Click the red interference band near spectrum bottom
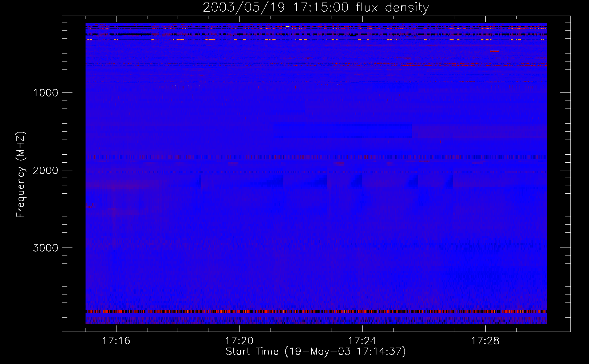 (316, 312)
